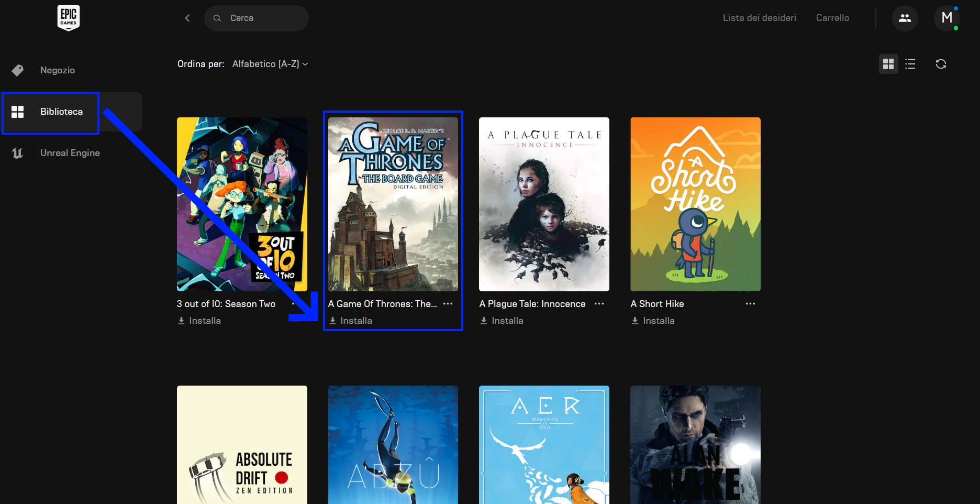Install A Game Of Thrones board game
Screen dimensions: 980x504
tap(350, 321)
